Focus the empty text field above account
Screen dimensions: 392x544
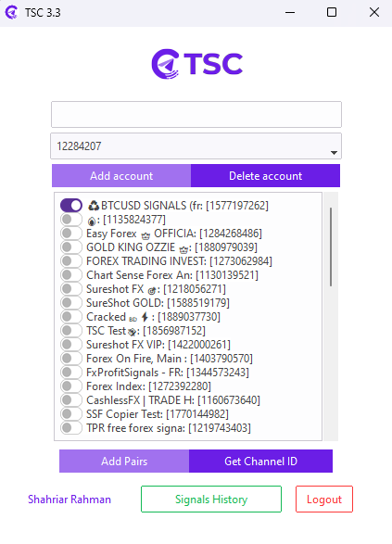(196, 115)
